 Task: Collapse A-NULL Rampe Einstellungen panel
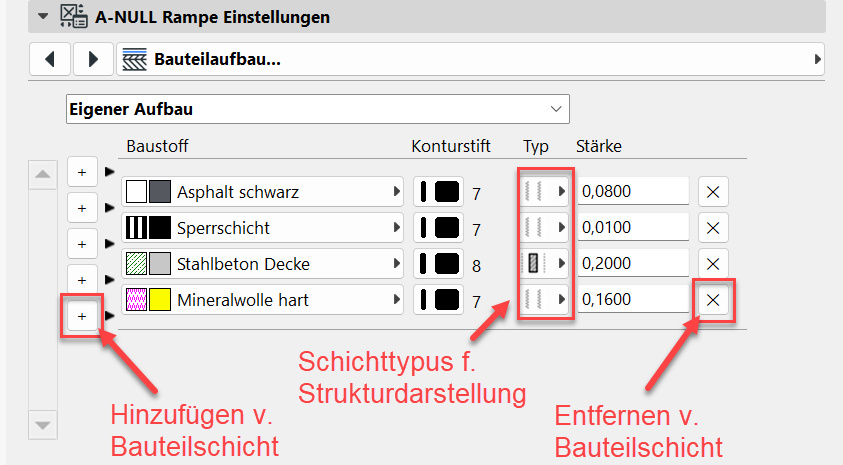[x=42, y=17]
